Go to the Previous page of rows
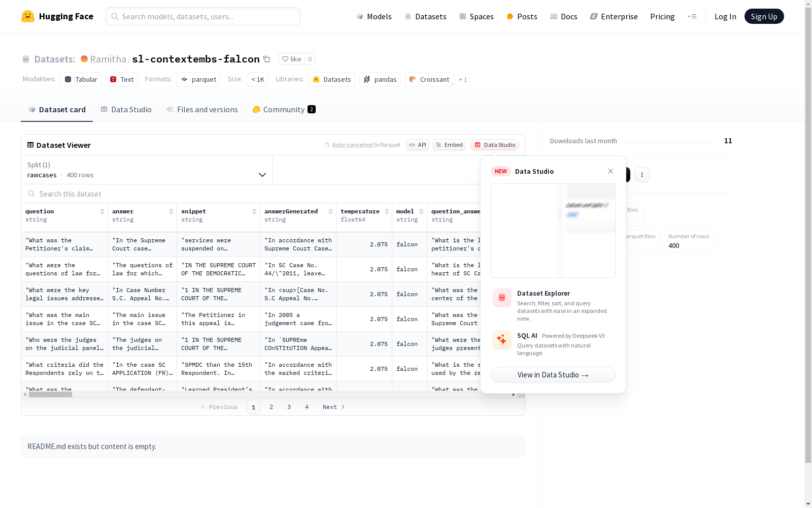 pos(219,407)
